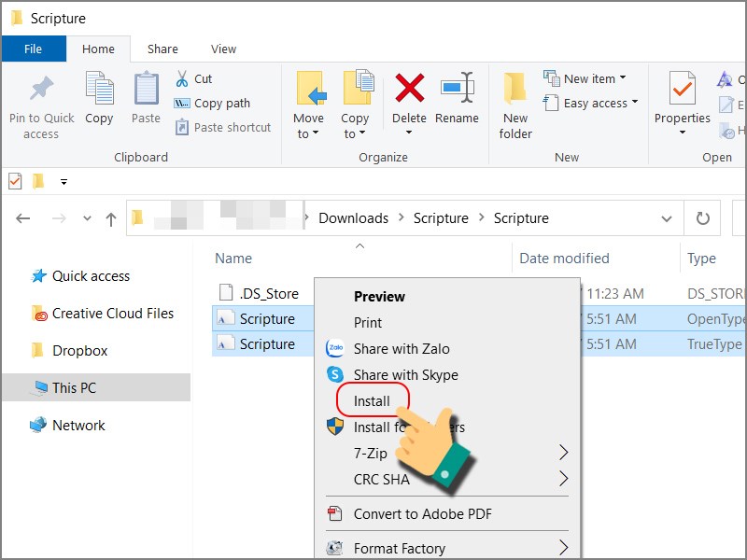This screenshot has height=560, width=747.
Task: Select Preview in the context menu
Action: [x=379, y=297]
